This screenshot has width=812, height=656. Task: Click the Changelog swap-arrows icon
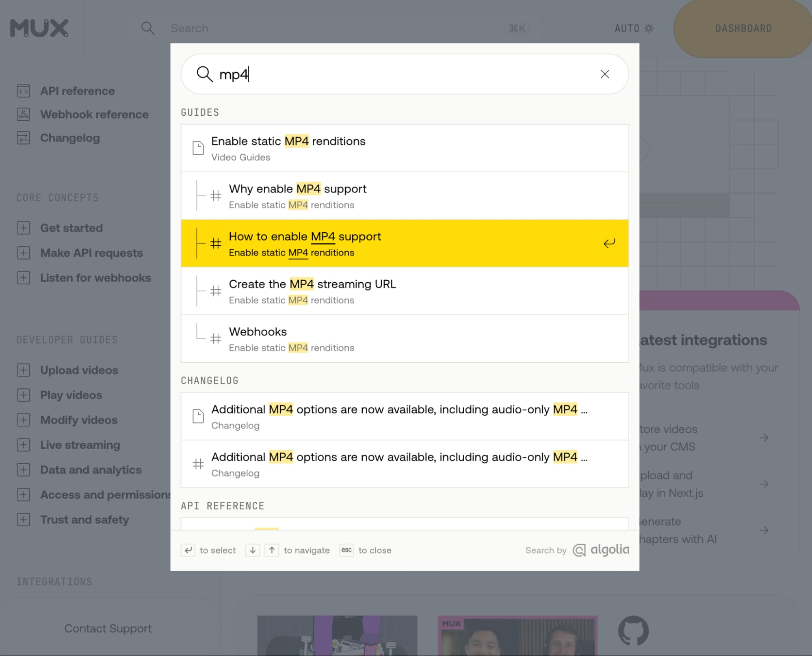[x=24, y=138]
